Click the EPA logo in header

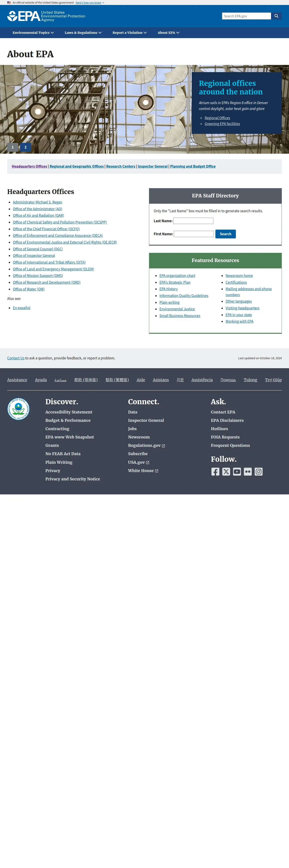(46, 16)
